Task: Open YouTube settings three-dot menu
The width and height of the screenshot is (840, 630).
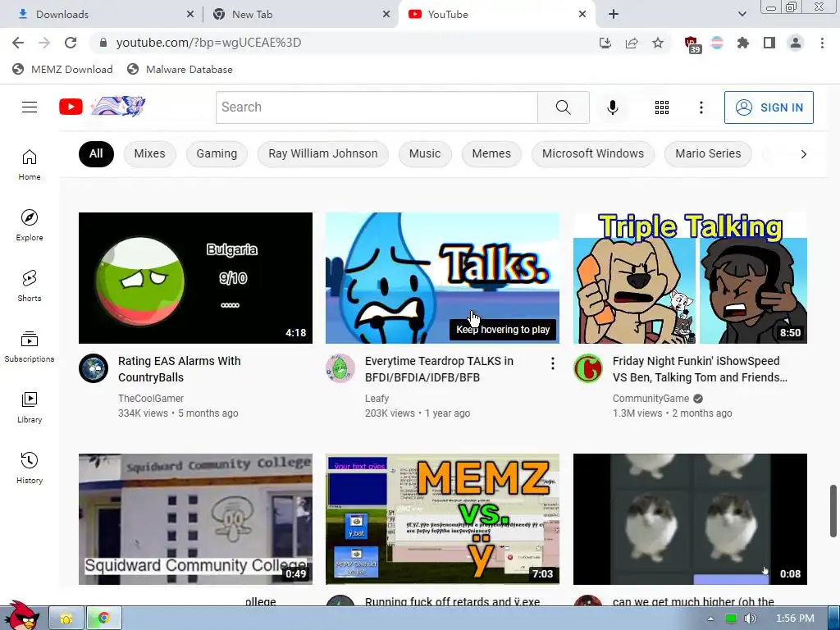Action: [x=701, y=107]
